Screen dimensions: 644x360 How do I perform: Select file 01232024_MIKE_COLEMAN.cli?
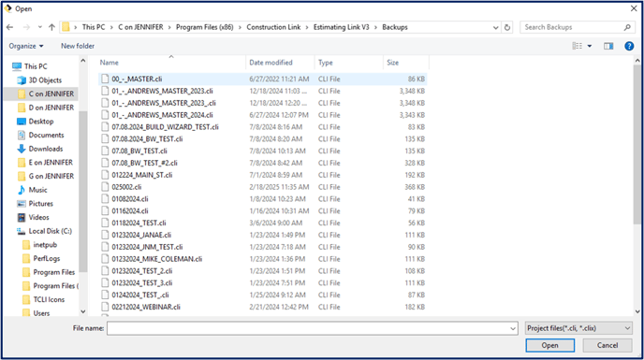pos(262,259)
